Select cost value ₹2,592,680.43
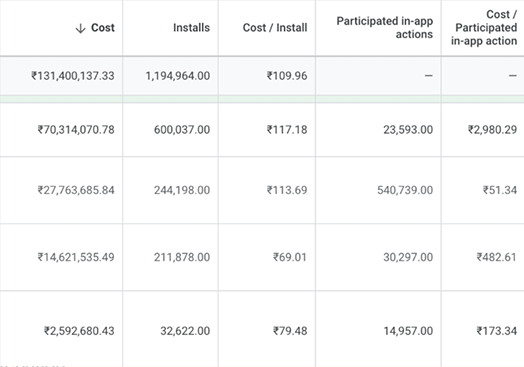Viewport: 524px width, 367px height. point(79,331)
